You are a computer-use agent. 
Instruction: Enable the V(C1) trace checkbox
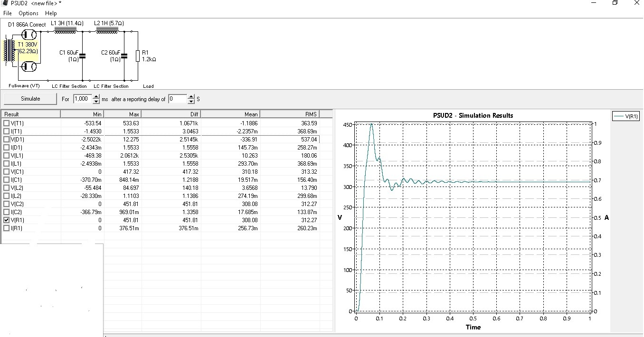[x=6, y=171]
